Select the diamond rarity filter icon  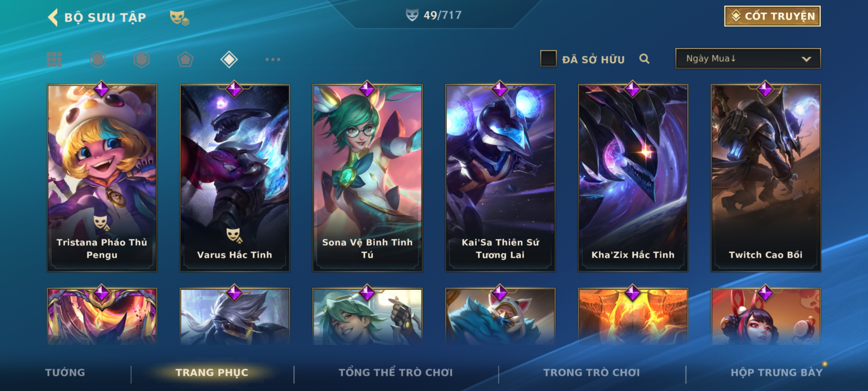pos(229,59)
